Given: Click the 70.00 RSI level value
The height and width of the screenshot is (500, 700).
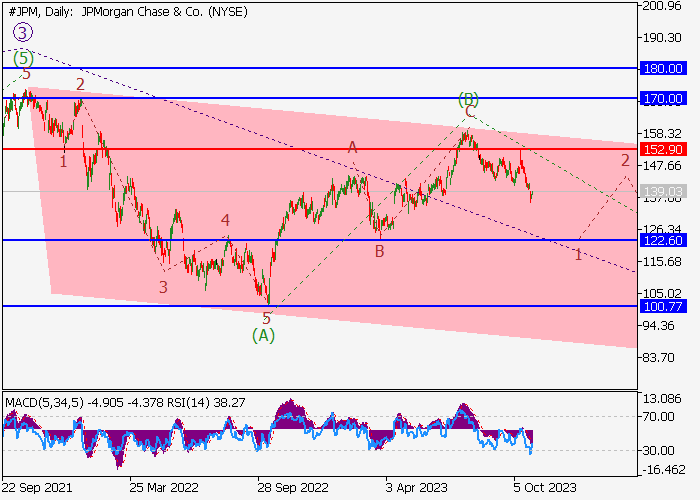Looking at the screenshot, I should (x=658, y=417).
